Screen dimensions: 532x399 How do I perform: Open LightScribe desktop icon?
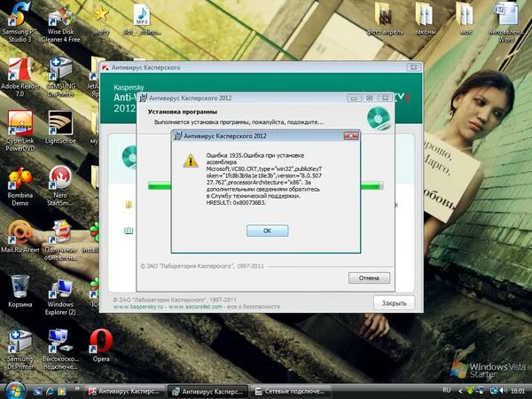coord(60,127)
